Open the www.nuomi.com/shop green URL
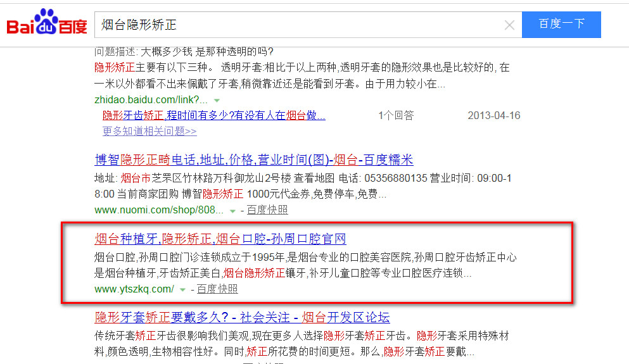Image resolution: width=629 pixels, height=364 pixels. [x=159, y=210]
